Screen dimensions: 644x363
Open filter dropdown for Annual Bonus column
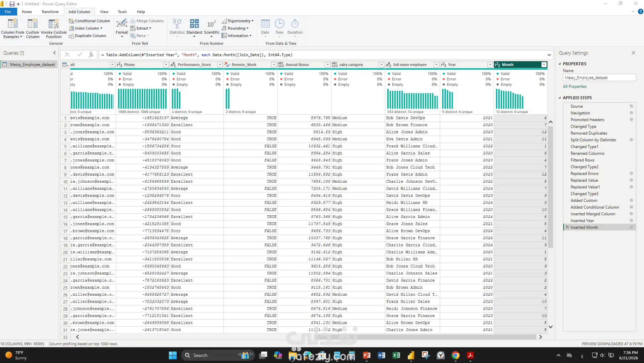[327, 65]
